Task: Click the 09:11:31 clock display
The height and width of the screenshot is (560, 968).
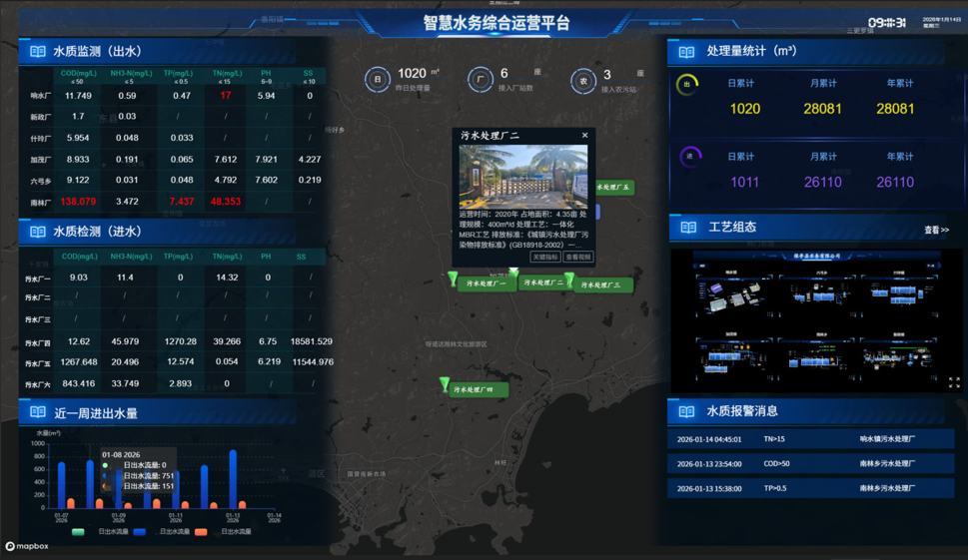Action: 887,23
